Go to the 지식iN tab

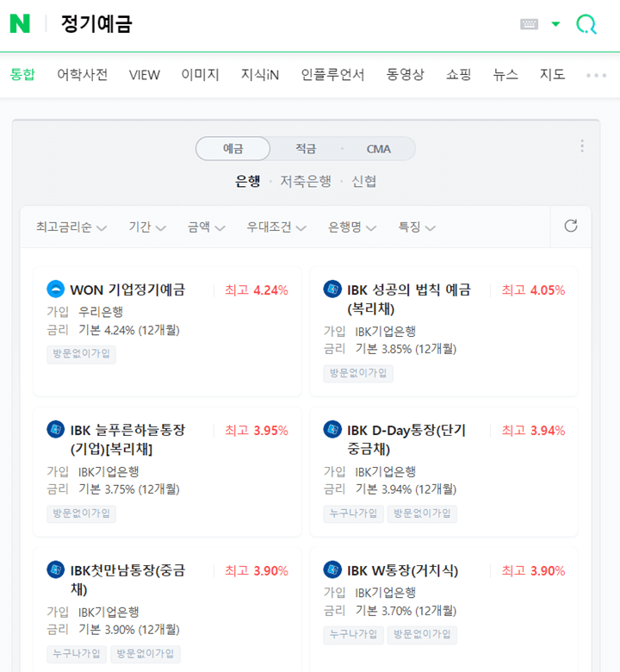pos(260,75)
